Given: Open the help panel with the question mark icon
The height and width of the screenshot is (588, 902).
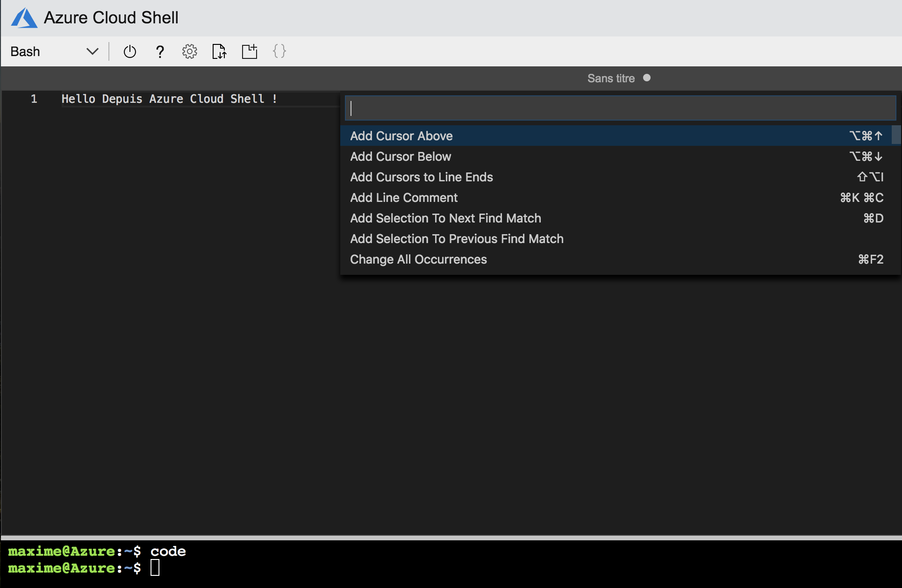Looking at the screenshot, I should point(160,51).
